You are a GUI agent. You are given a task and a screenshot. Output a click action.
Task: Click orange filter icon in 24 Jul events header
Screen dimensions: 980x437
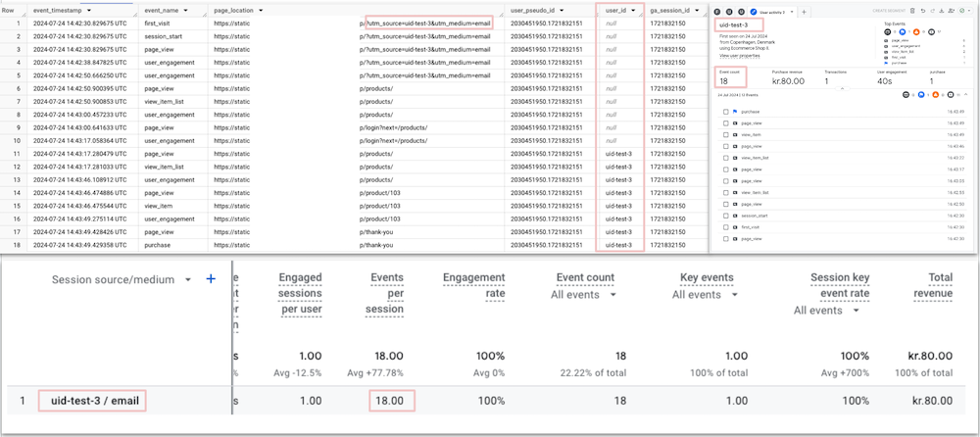pos(936,95)
